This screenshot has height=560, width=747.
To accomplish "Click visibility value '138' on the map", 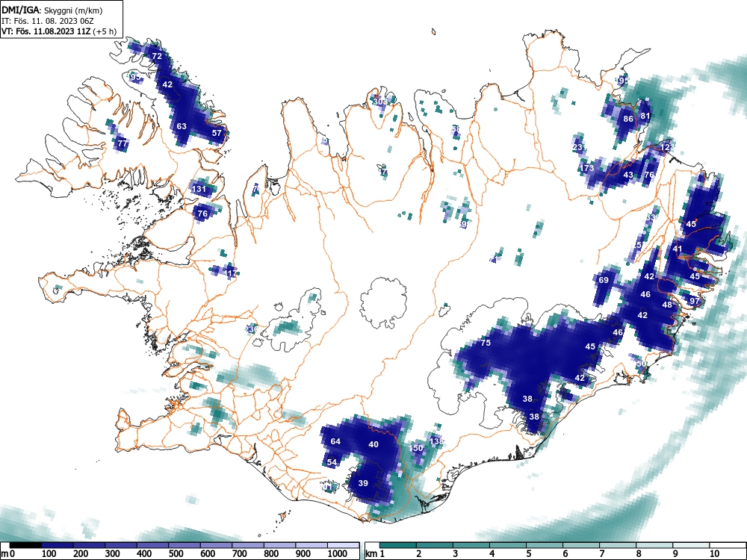I will click(x=436, y=441).
